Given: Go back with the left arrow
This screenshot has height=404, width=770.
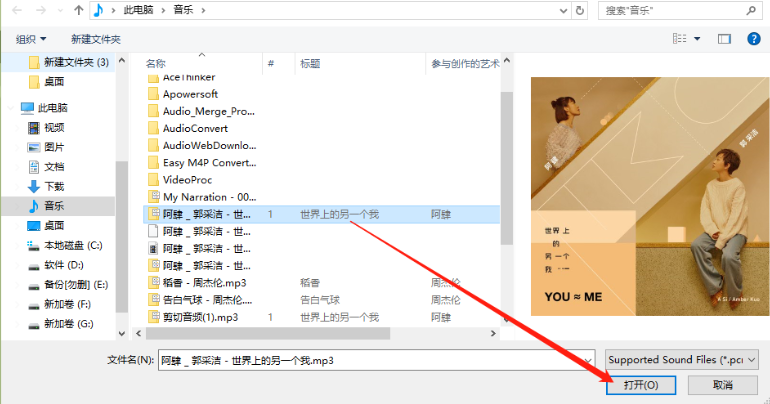Looking at the screenshot, I should pos(17,10).
